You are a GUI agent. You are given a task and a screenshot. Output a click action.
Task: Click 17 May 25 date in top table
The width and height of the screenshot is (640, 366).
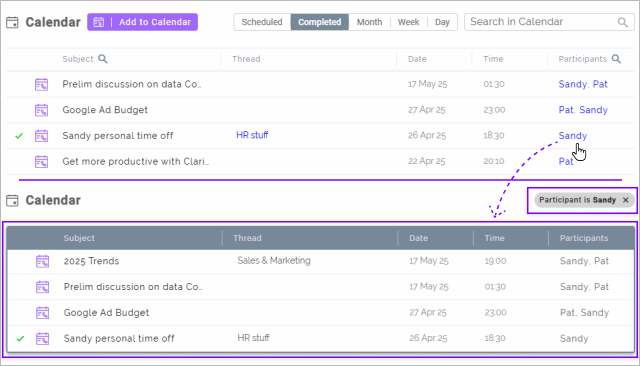(427, 84)
